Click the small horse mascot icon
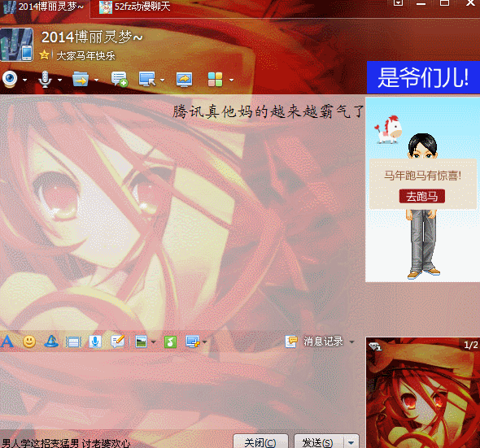Screen dimensions: 480x448 [388, 129]
